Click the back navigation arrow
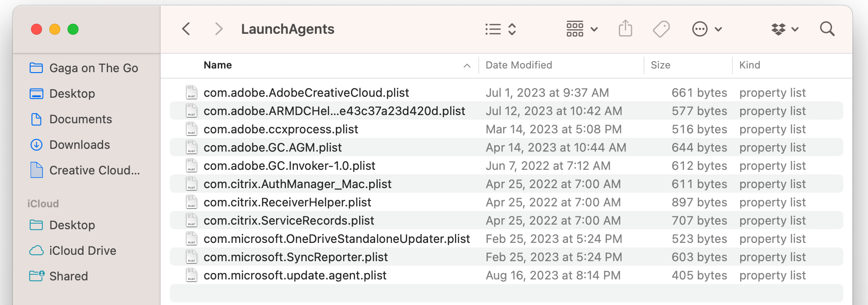Viewport: 868px width, 305px height. pos(186,29)
